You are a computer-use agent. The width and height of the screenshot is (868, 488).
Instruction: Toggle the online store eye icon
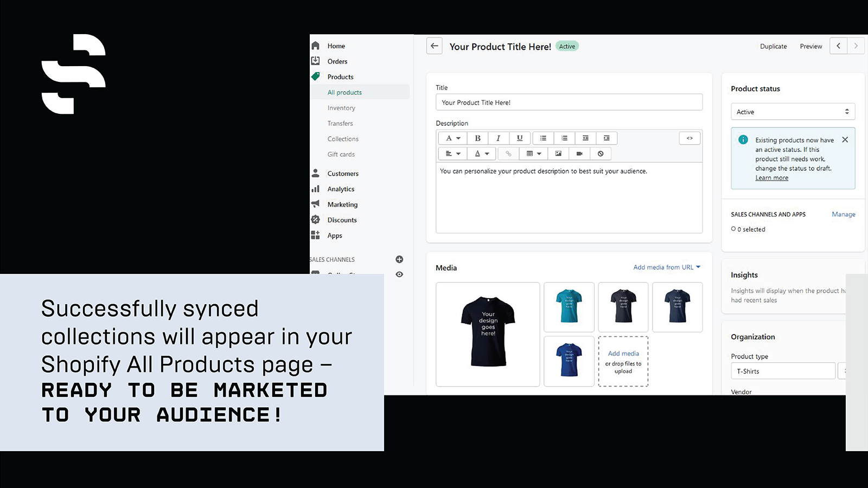pyautogui.click(x=399, y=274)
